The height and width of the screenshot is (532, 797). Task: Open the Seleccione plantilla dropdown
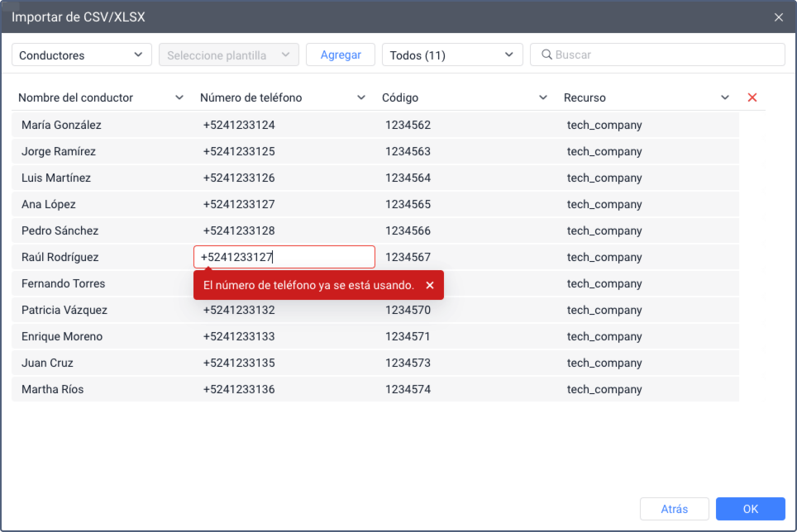tap(229, 55)
